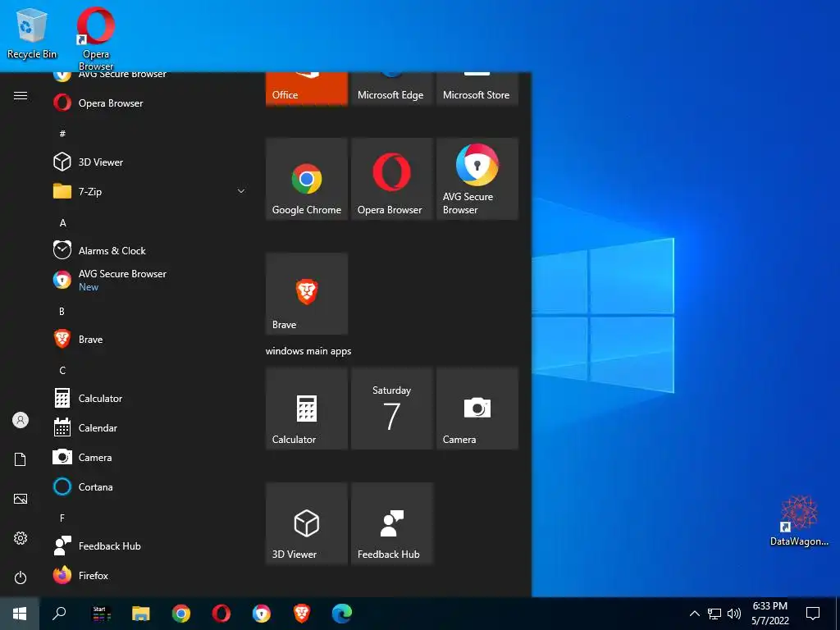Screen dimensions: 840x630
Task: Select the Recycle Bin desktop icon
Action: coord(32,33)
